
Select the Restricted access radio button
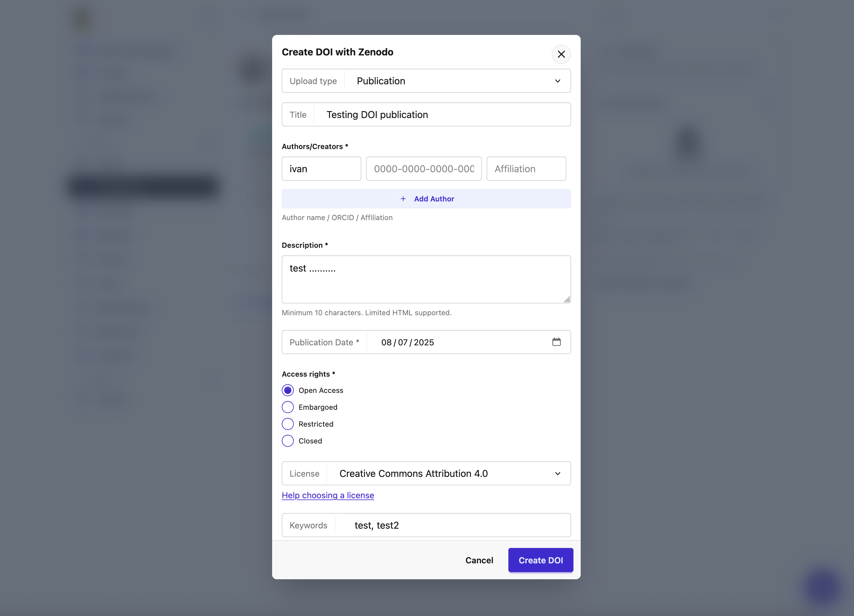coord(288,424)
